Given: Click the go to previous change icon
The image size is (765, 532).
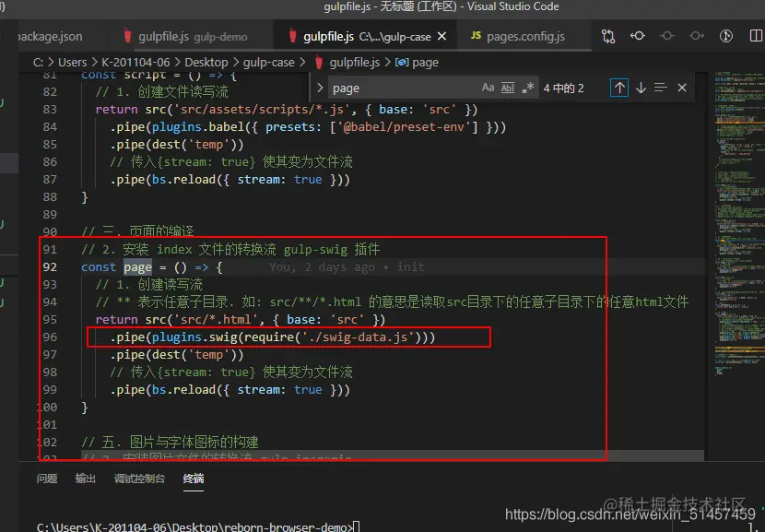Looking at the screenshot, I should click(638, 36).
